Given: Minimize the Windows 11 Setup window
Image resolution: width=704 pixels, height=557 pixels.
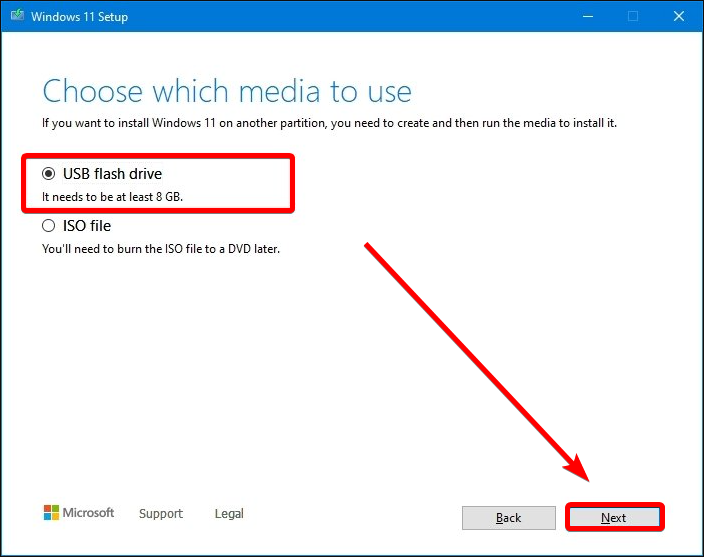Looking at the screenshot, I should 588,16.
